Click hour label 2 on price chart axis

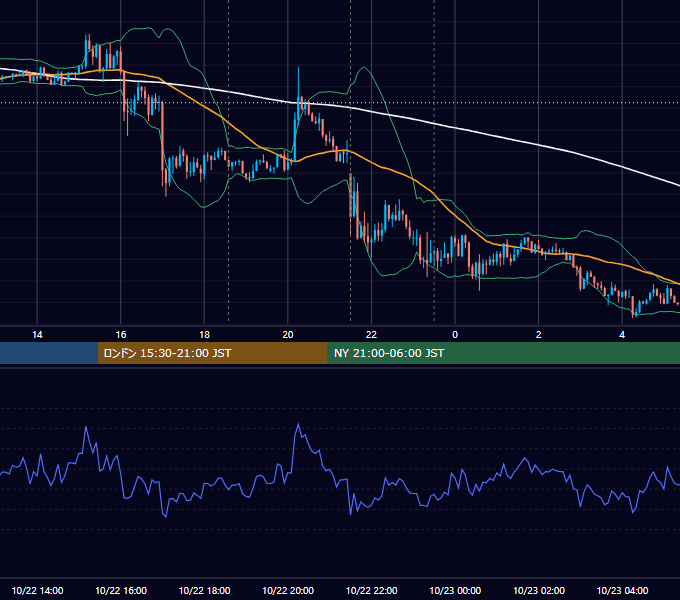point(539,334)
